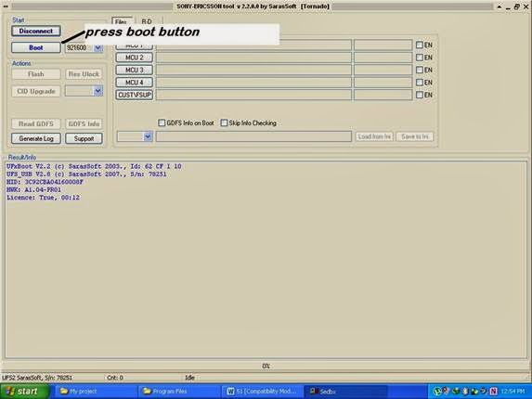Open the Sedbx taskbar application

[x=345, y=392]
